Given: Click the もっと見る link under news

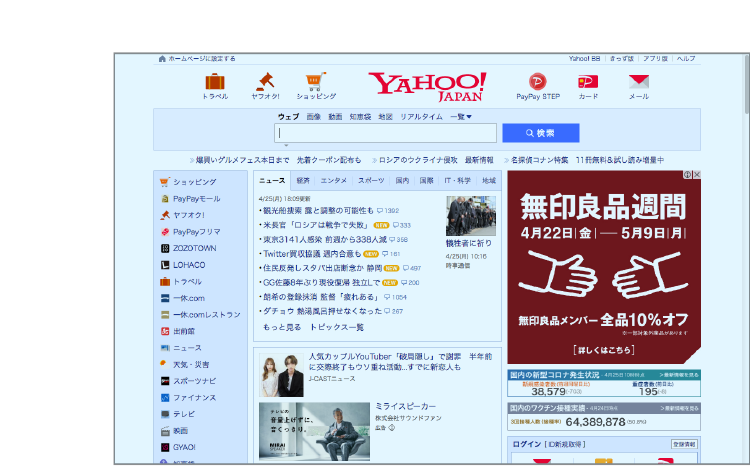Looking at the screenshot, I should pos(282,327).
